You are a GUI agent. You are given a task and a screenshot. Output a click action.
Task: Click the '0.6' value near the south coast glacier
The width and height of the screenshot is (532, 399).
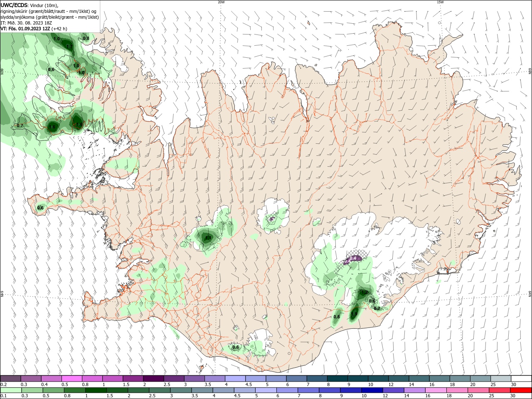click(236, 347)
